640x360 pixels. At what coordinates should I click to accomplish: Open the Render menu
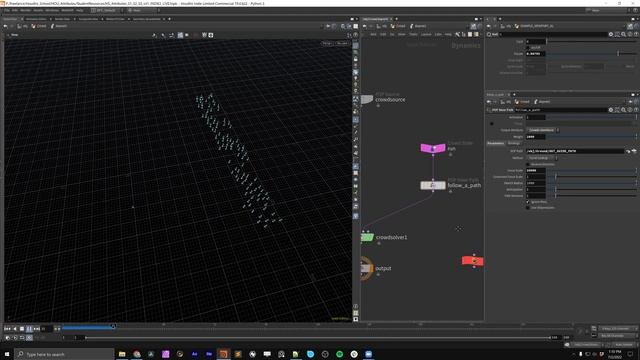pos(25,10)
